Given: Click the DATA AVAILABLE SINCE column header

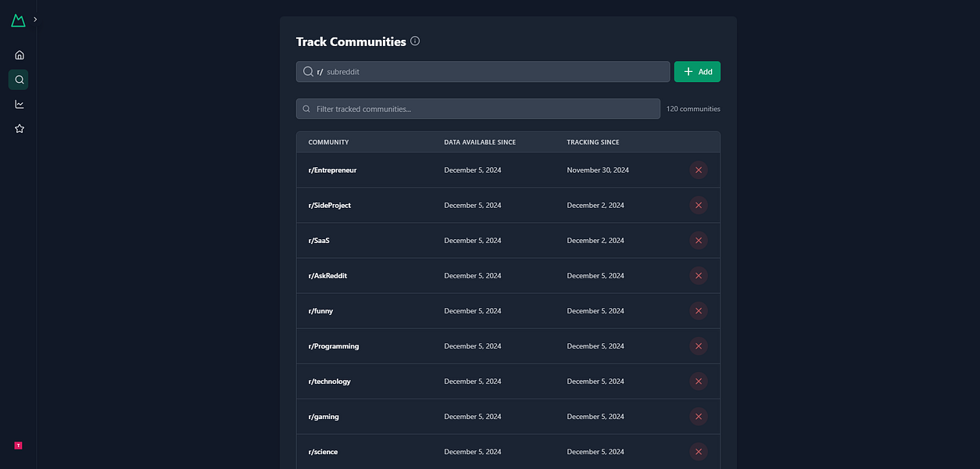Looking at the screenshot, I should pos(480,142).
